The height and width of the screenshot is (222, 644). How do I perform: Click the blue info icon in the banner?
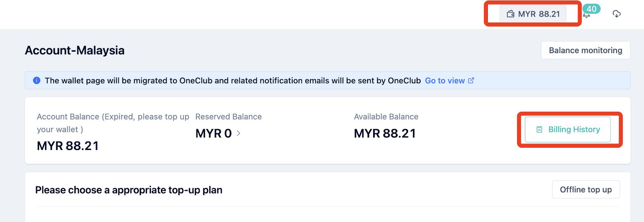(x=37, y=80)
